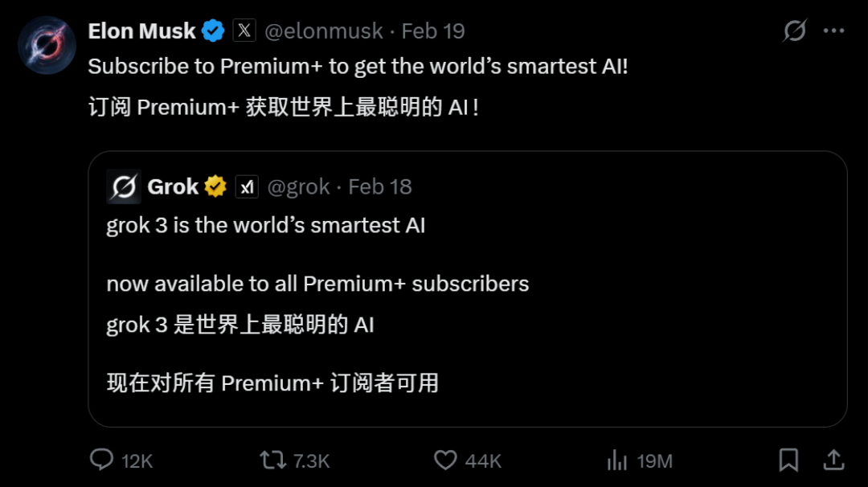Click the xAI affiliate badge beside Grok

[x=247, y=186]
